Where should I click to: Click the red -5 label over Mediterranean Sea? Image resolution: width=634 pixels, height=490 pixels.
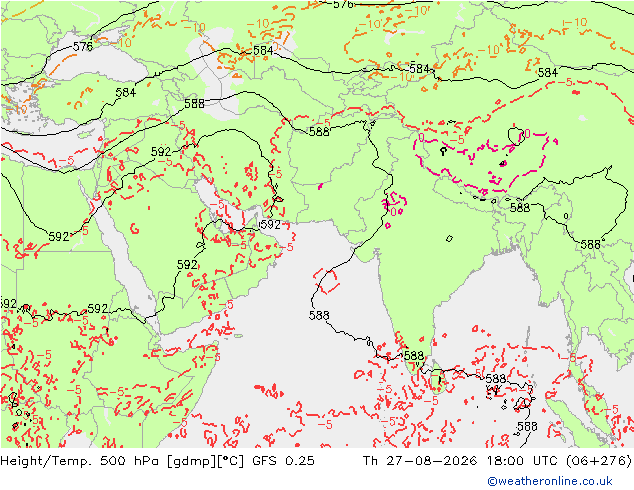[x=66, y=161]
